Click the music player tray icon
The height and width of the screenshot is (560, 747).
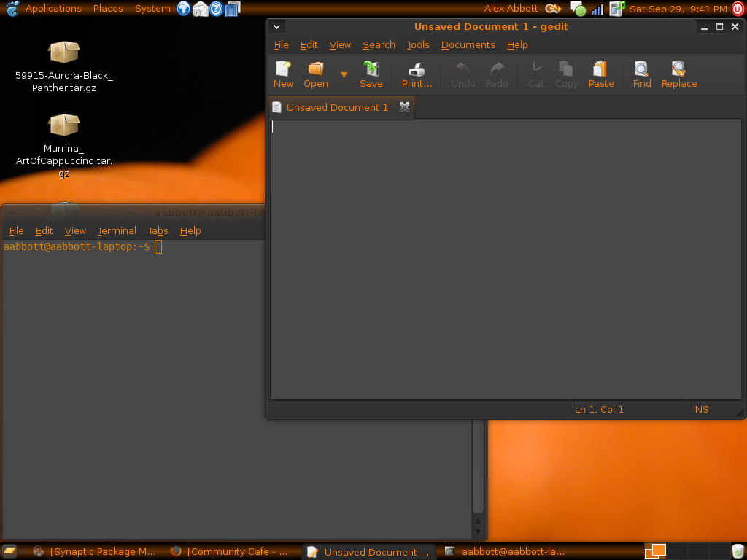click(616, 9)
